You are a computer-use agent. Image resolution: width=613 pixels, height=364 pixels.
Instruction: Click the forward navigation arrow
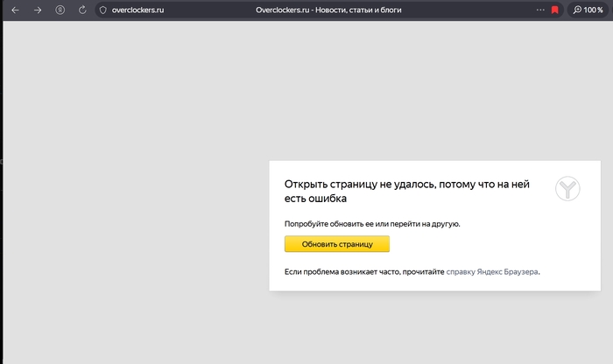tap(38, 10)
